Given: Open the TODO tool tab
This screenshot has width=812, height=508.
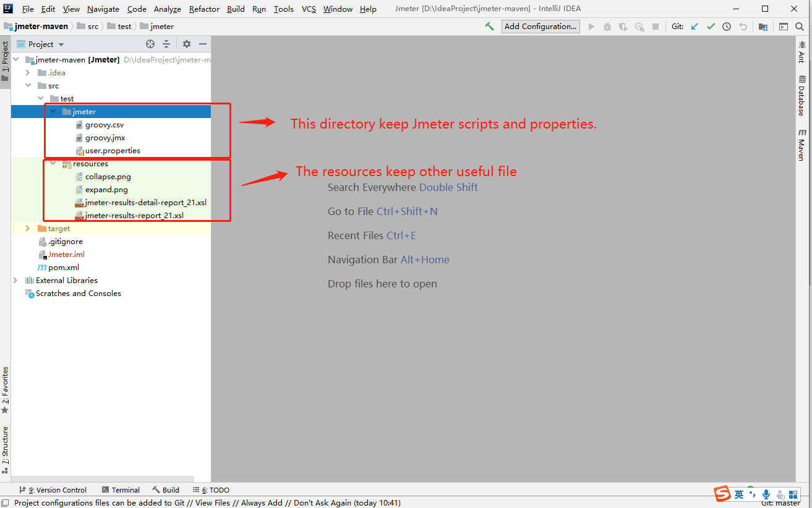Looking at the screenshot, I should click(211, 490).
